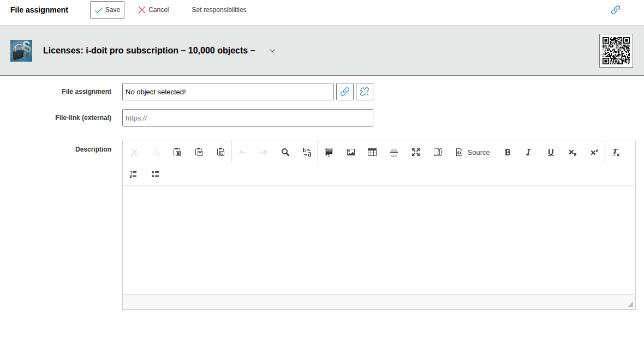Screen dimensions: 644x349
Task: Save the file assignment
Action: click(x=107, y=10)
